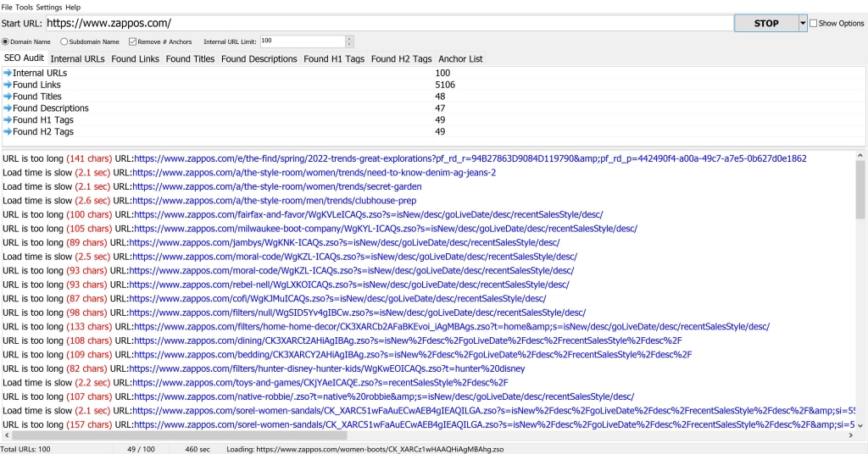Toggle the Remove # Anchors checkbox
868x454 pixels.
click(x=132, y=42)
